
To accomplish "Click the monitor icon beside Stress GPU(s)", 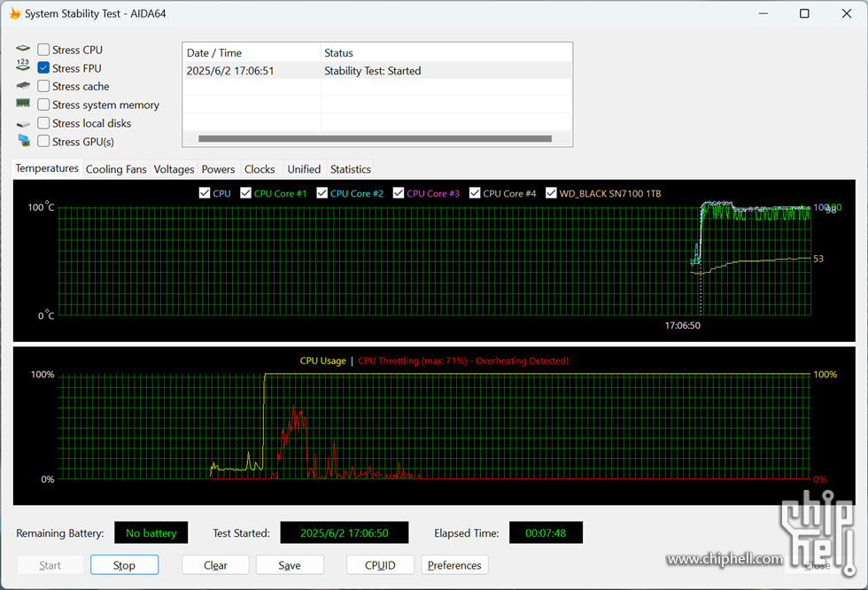I will point(24,140).
